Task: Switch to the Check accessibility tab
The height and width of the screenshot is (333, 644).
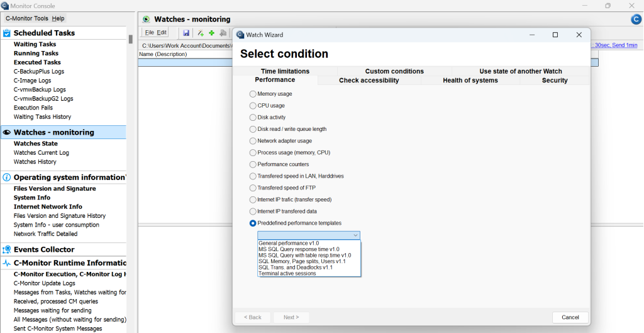Action: (369, 81)
